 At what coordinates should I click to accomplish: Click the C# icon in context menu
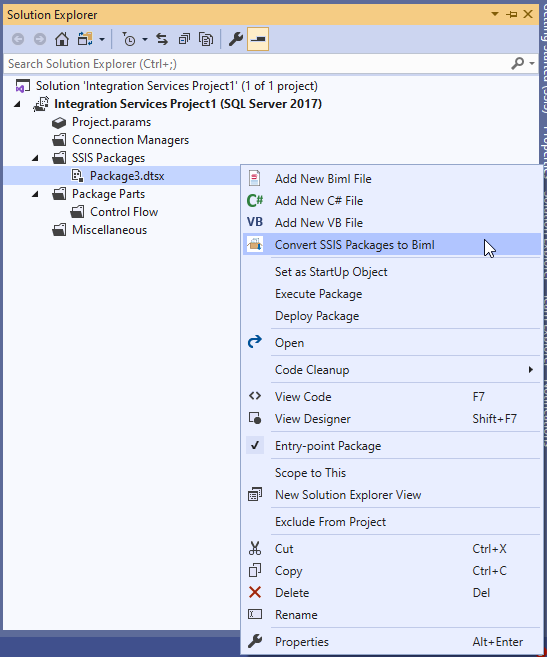pyautogui.click(x=255, y=201)
